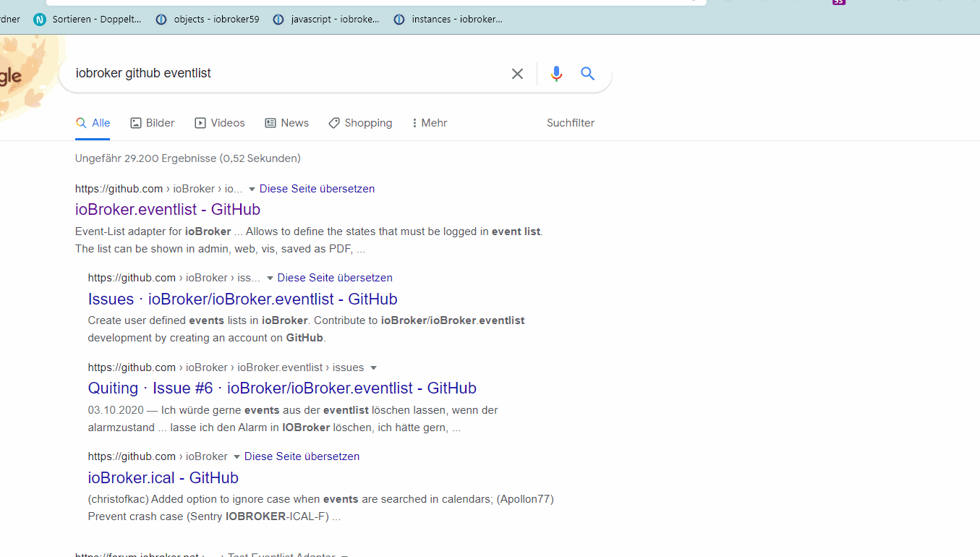Open Suchfilter options
980x557 pixels.
[571, 123]
